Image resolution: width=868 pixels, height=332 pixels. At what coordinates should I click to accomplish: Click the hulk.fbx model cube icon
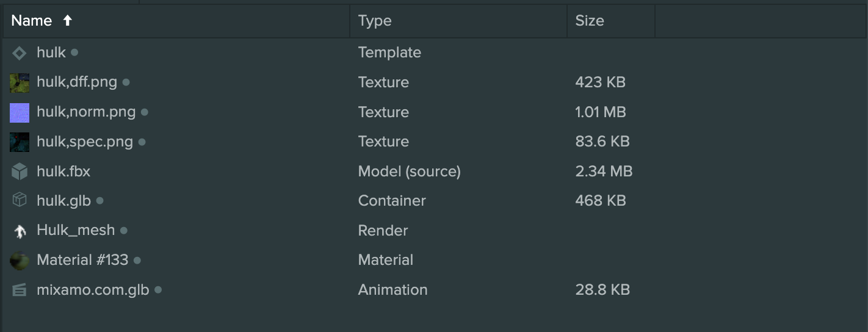20,171
